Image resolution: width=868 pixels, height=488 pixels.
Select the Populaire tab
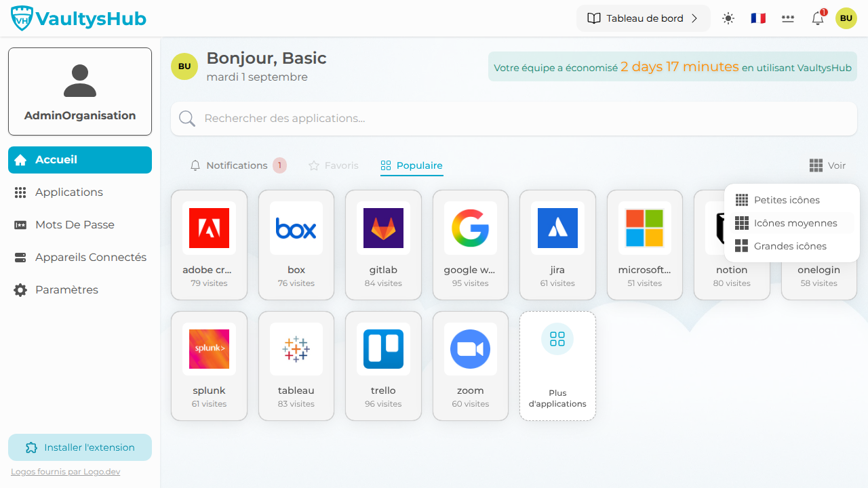[x=412, y=165]
